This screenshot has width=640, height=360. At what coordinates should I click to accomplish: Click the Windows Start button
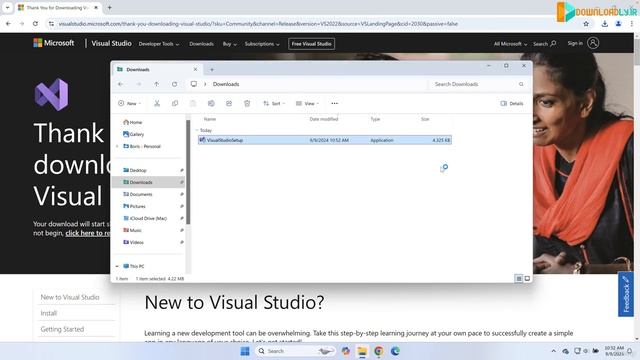tap(245, 351)
